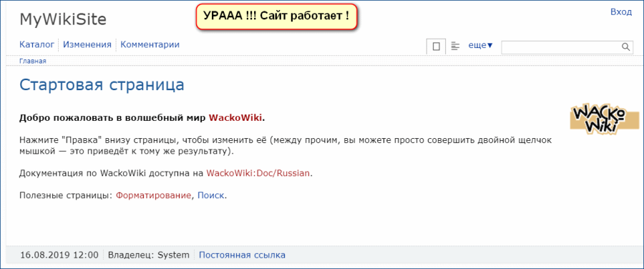Open the Постоянная ссылка permalink

242,255
